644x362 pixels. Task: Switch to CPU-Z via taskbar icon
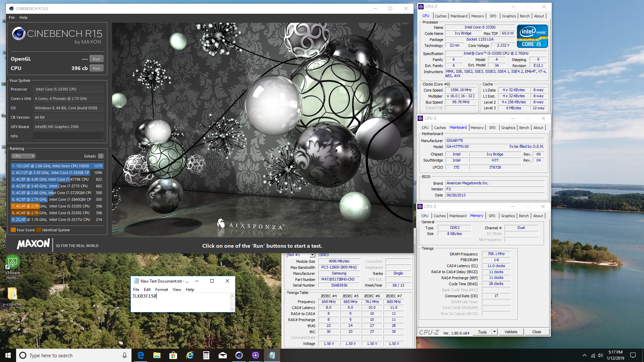click(x=256, y=355)
